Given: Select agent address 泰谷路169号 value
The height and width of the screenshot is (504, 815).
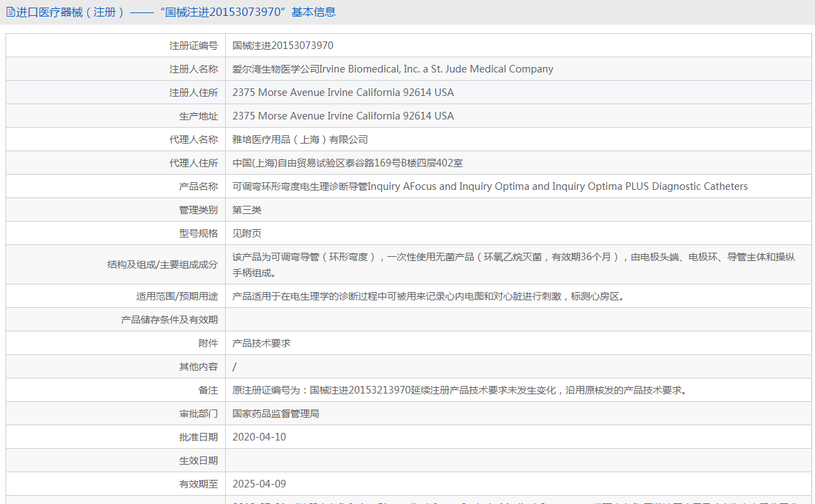Looking at the screenshot, I should tap(347, 163).
